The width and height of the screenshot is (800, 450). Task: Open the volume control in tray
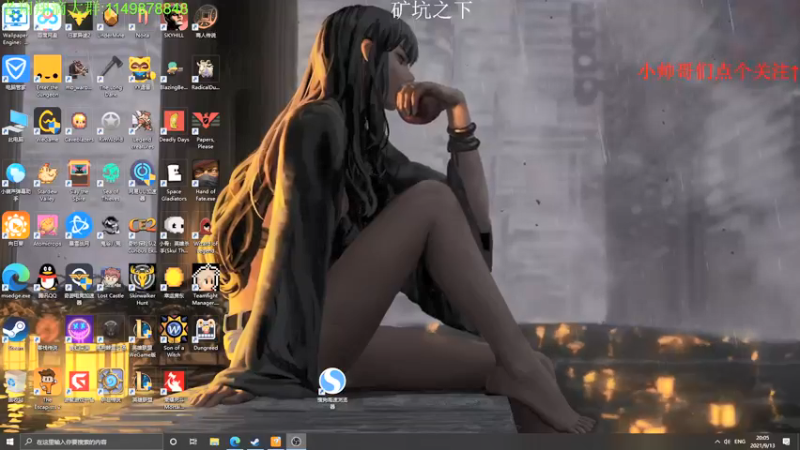(727, 442)
